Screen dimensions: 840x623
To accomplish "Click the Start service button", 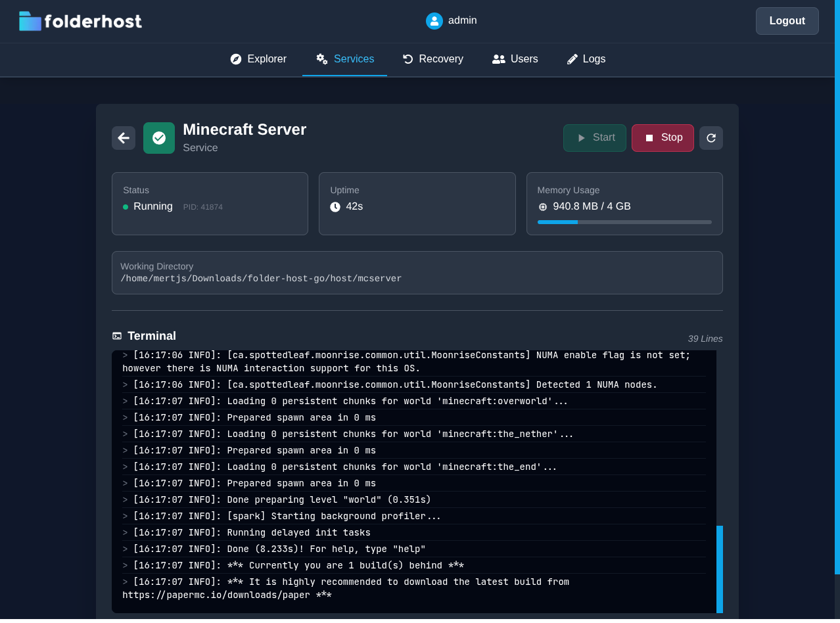I will 594,138.
